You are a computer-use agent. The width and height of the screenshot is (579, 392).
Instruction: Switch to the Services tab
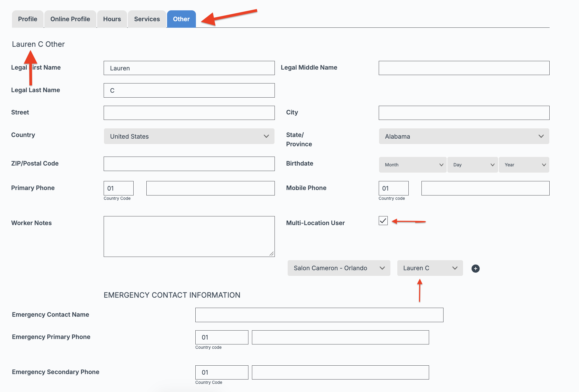click(147, 19)
